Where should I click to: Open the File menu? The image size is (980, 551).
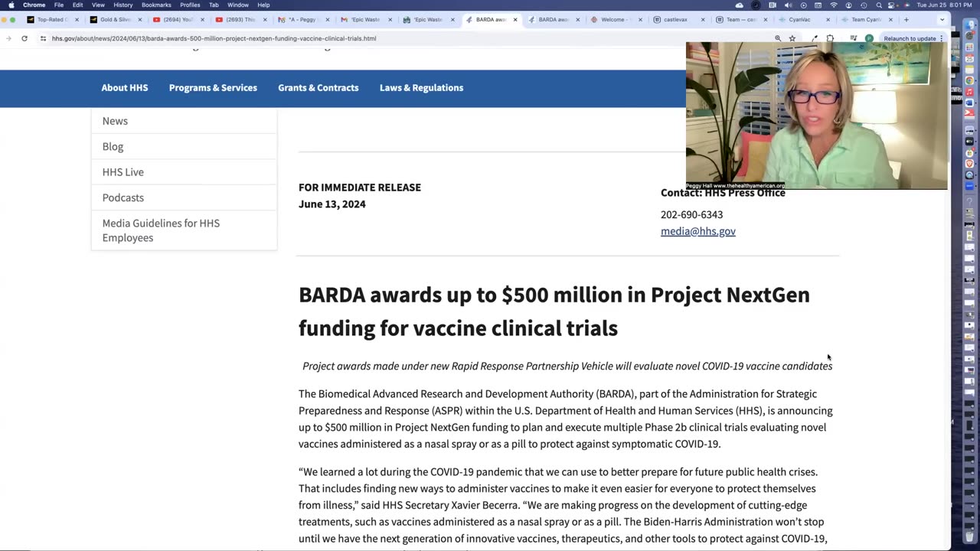click(x=59, y=5)
